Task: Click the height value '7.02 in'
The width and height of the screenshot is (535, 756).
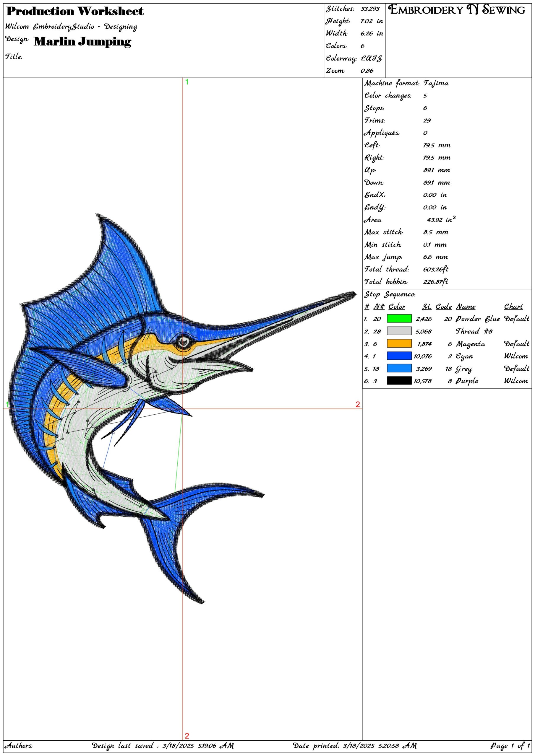Action: 372,21
